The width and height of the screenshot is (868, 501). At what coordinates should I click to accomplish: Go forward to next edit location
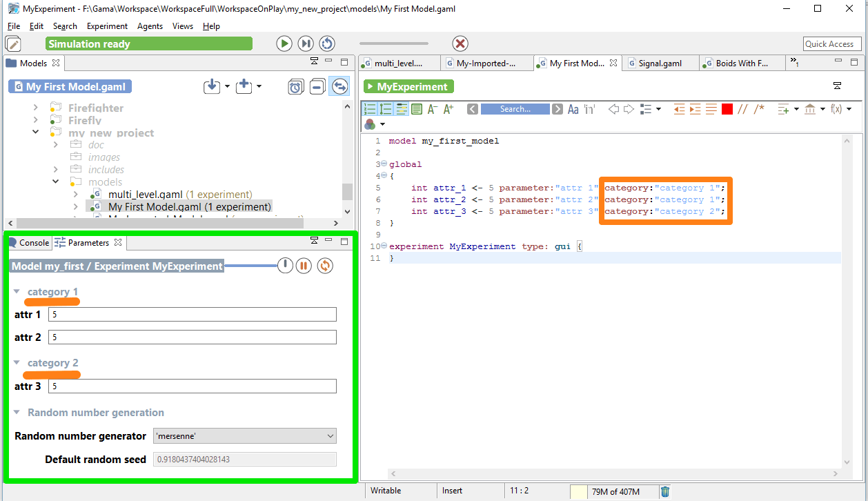[629, 109]
